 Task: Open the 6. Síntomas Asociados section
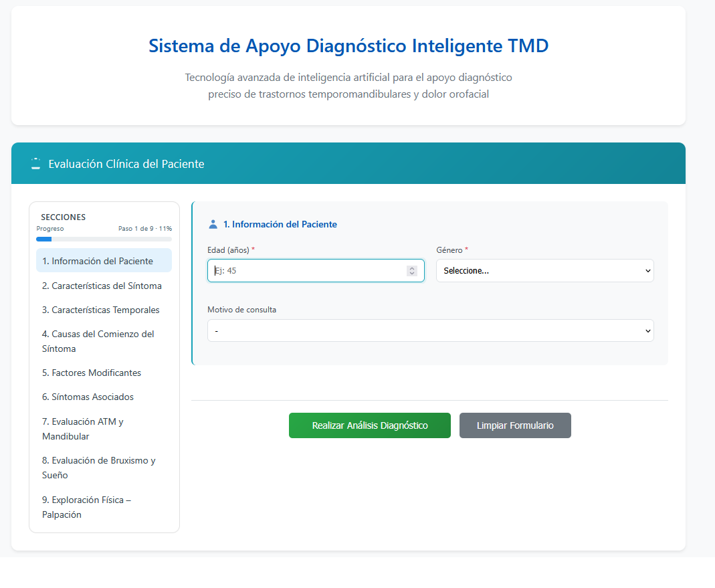click(88, 397)
